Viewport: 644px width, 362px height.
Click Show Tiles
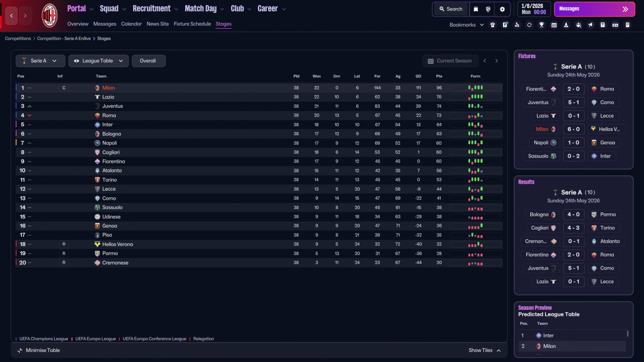pos(485,350)
